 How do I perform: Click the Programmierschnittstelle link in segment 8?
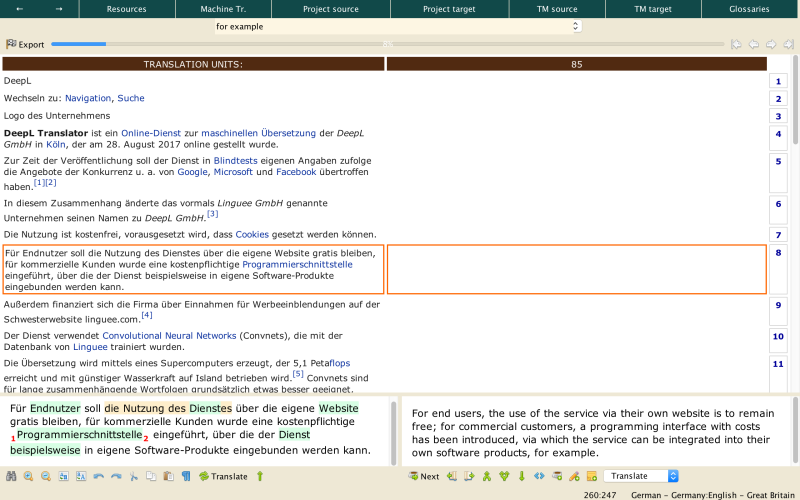[x=297, y=264]
